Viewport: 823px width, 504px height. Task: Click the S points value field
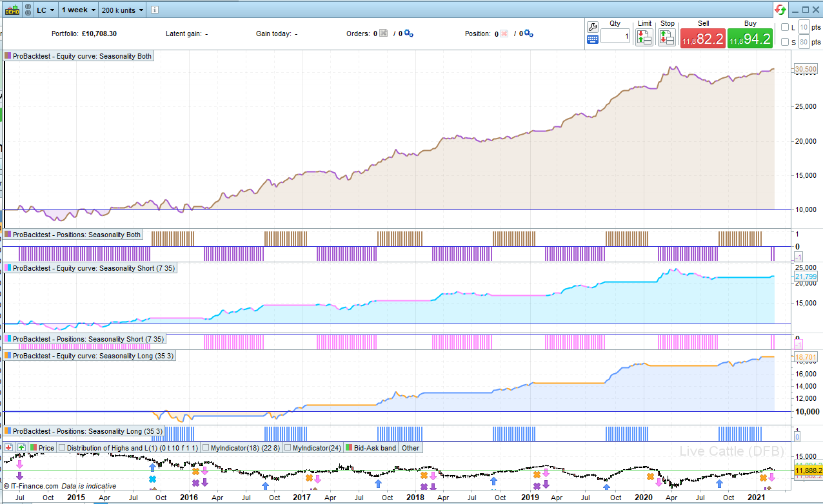point(804,42)
